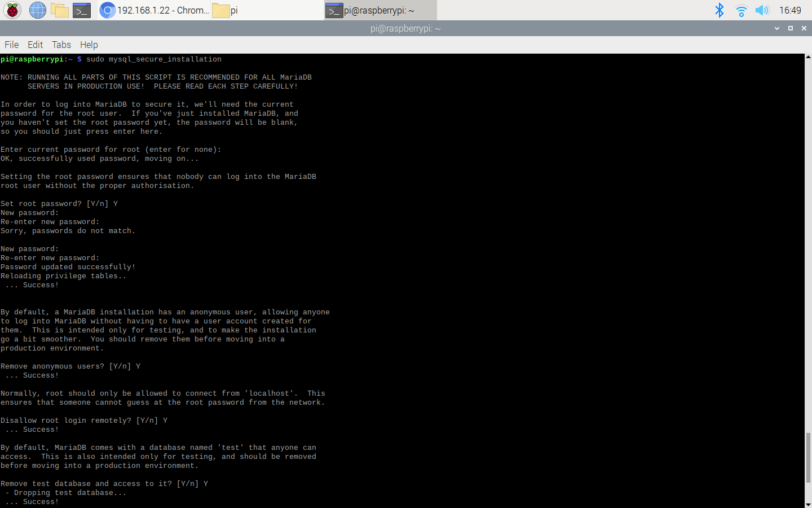Switch to the Chromium 192.168.1.22 window
812x508 pixels.
click(x=154, y=10)
